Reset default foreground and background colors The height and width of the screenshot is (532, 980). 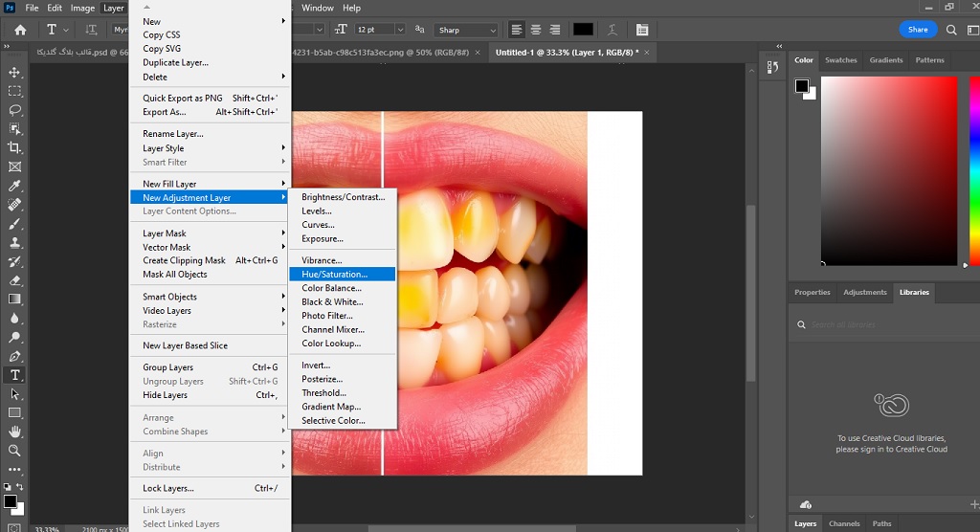click(7, 486)
